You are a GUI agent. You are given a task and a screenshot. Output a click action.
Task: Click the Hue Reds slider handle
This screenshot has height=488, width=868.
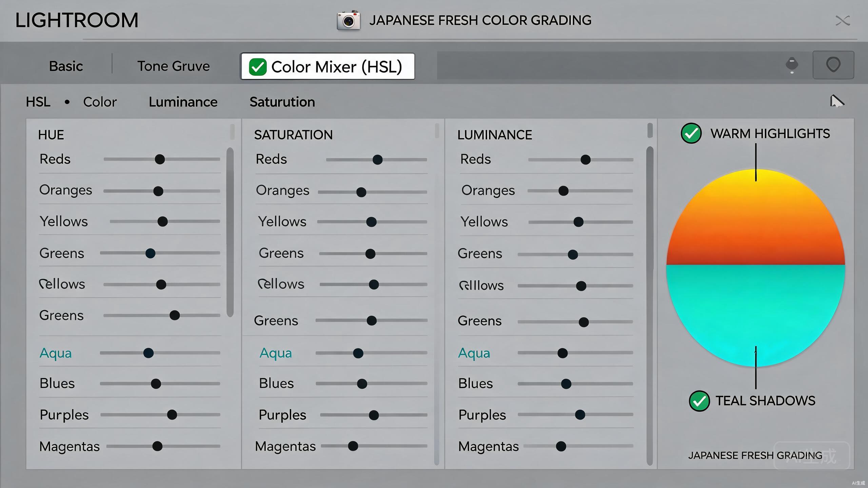coord(160,159)
